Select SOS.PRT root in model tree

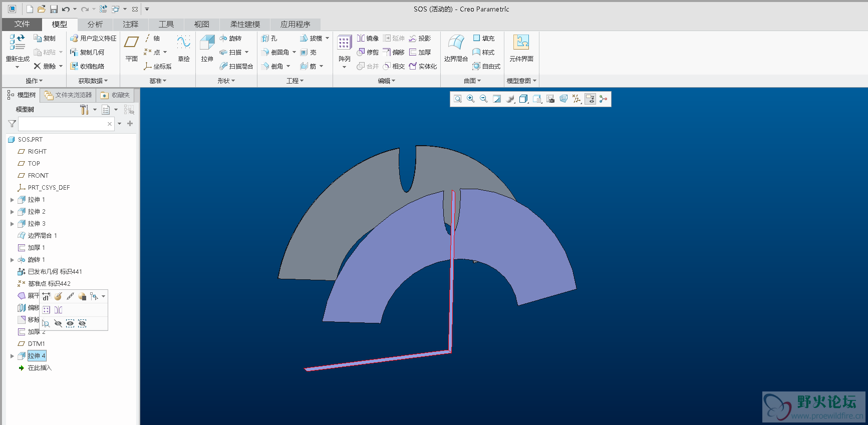pos(30,140)
